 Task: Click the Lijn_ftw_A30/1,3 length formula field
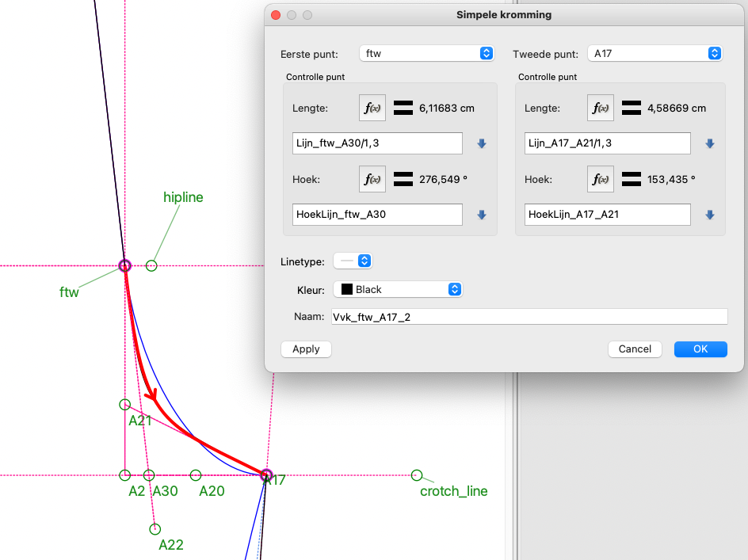point(377,143)
